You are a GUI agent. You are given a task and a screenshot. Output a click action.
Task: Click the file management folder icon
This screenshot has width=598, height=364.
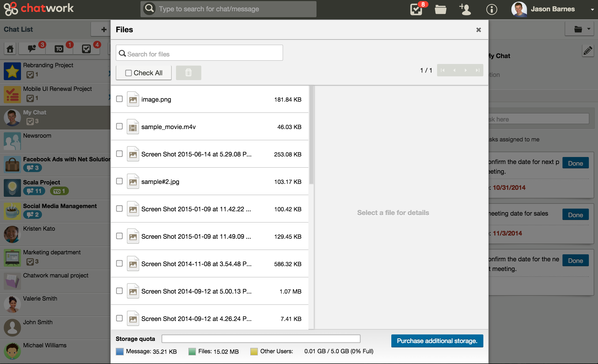pos(441,9)
